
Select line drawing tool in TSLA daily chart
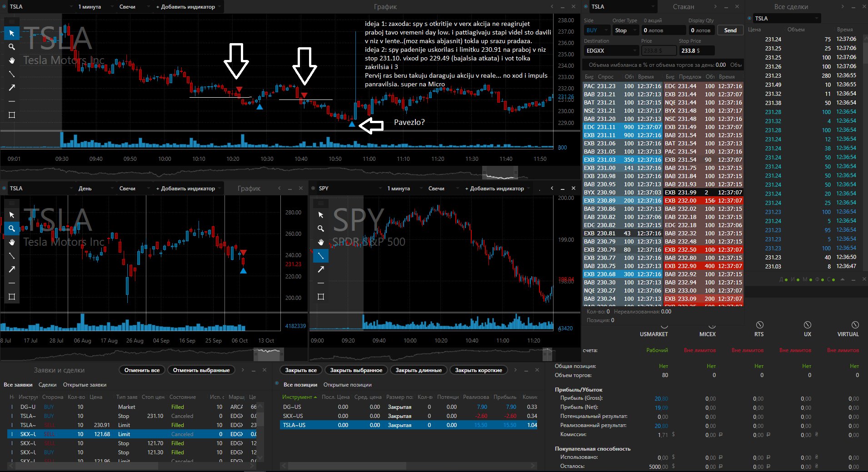[x=12, y=256]
